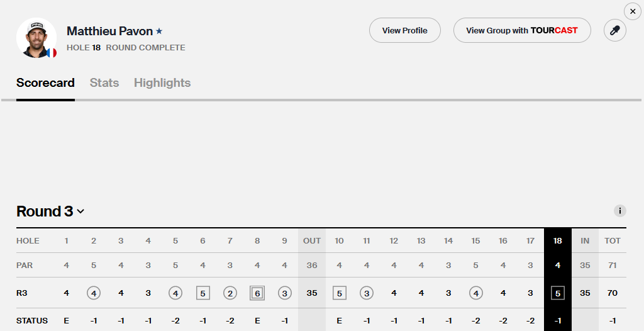This screenshot has width=644, height=331.
Task: Open the Highlights tab
Action: 162,82
